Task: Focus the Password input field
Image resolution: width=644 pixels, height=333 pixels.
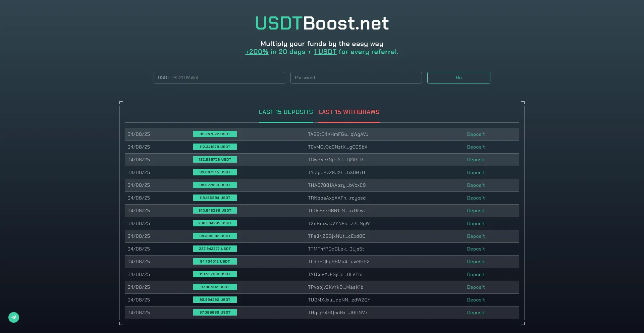Action: (x=356, y=77)
